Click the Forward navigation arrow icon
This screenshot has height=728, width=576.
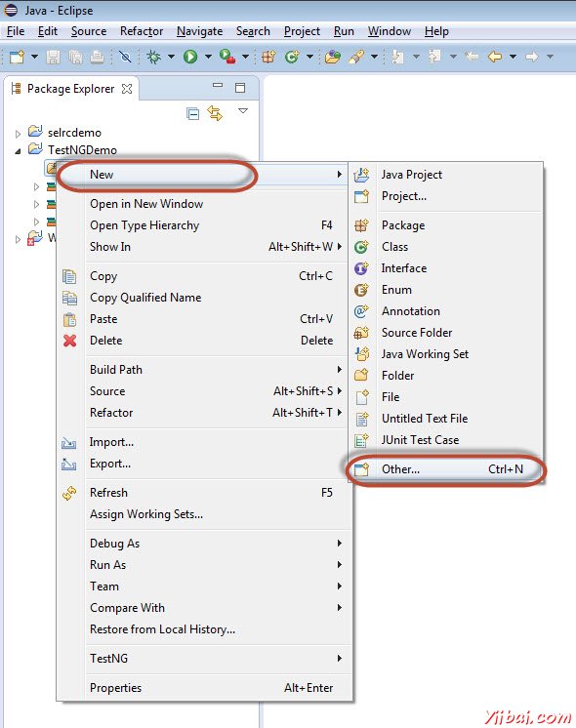coord(531,57)
